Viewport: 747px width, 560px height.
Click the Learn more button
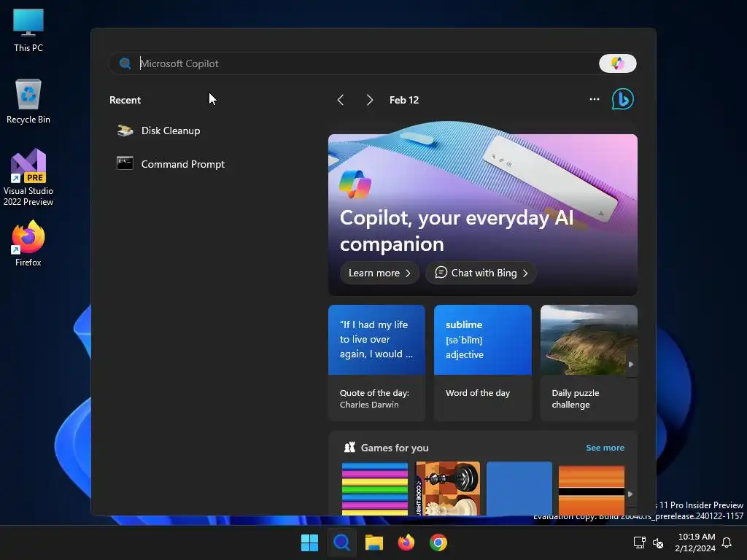click(379, 273)
